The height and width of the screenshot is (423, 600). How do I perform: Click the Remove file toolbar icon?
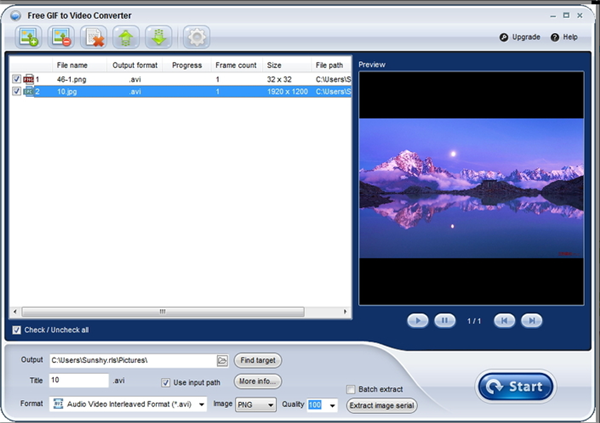point(62,37)
